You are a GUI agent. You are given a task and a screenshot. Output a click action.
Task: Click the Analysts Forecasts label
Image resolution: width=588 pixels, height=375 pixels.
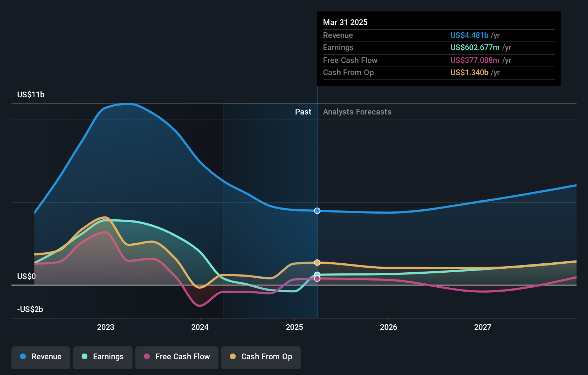coord(357,112)
